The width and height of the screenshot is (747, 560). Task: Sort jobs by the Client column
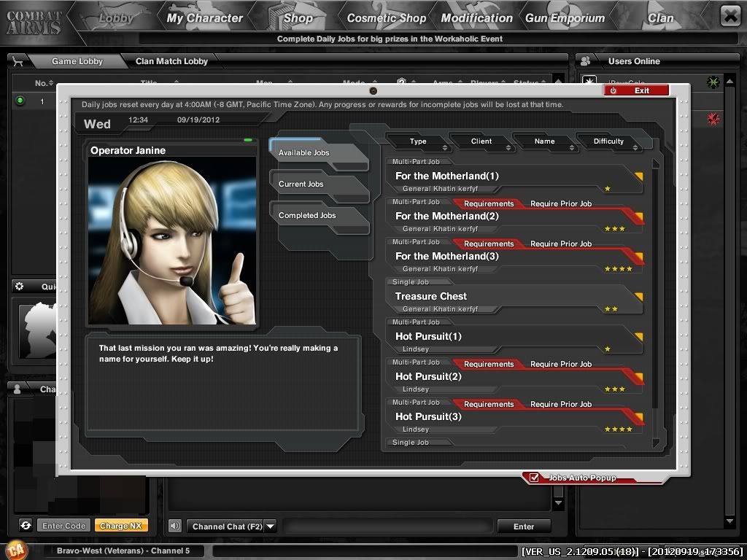tap(481, 141)
